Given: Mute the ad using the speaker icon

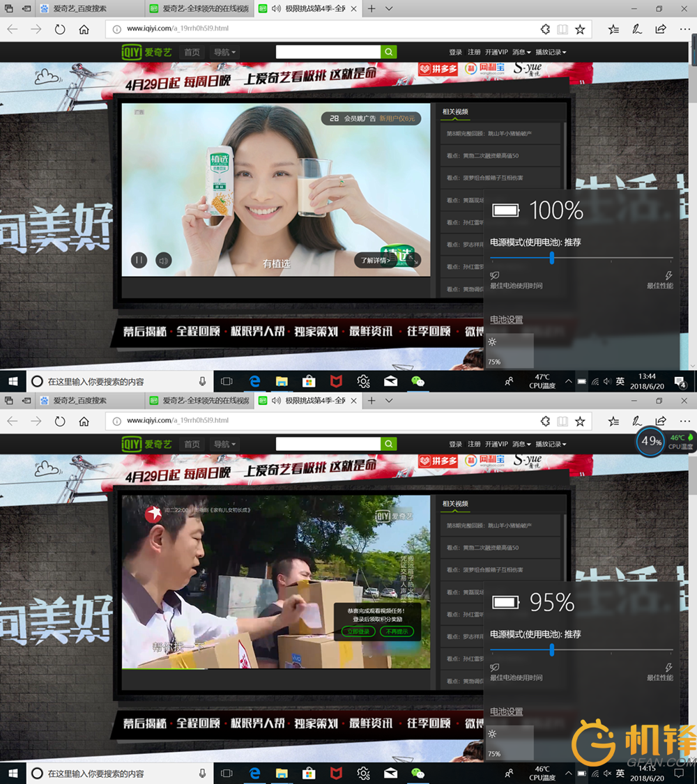Looking at the screenshot, I should coord(163,261).
